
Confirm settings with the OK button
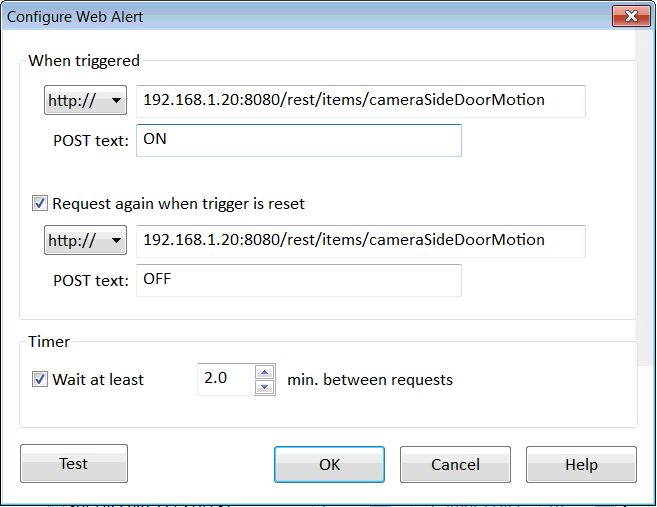[x=329, y=465]
